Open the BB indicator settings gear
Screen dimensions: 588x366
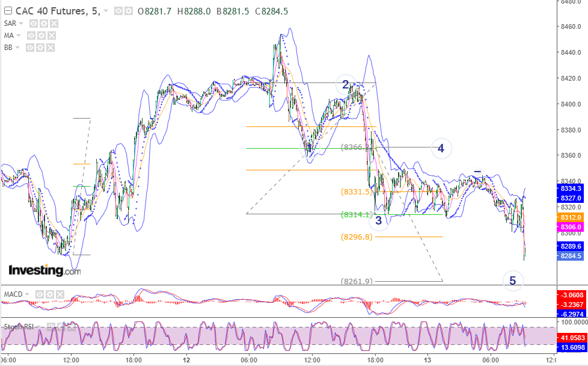40,48
